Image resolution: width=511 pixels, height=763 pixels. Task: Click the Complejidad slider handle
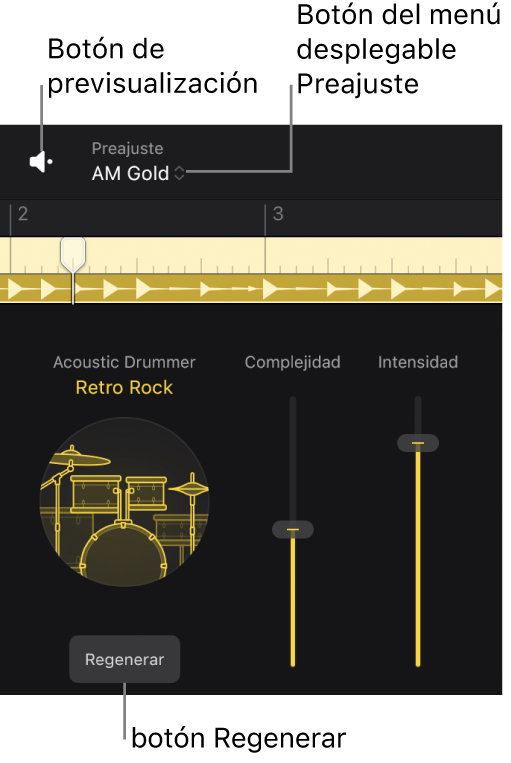point(292,529)
